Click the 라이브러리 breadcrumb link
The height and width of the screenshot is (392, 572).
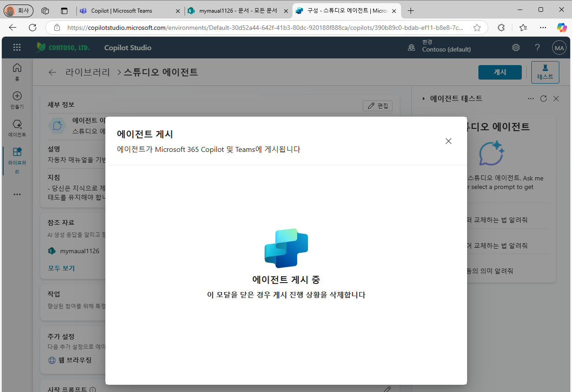[x=88, y=72]
